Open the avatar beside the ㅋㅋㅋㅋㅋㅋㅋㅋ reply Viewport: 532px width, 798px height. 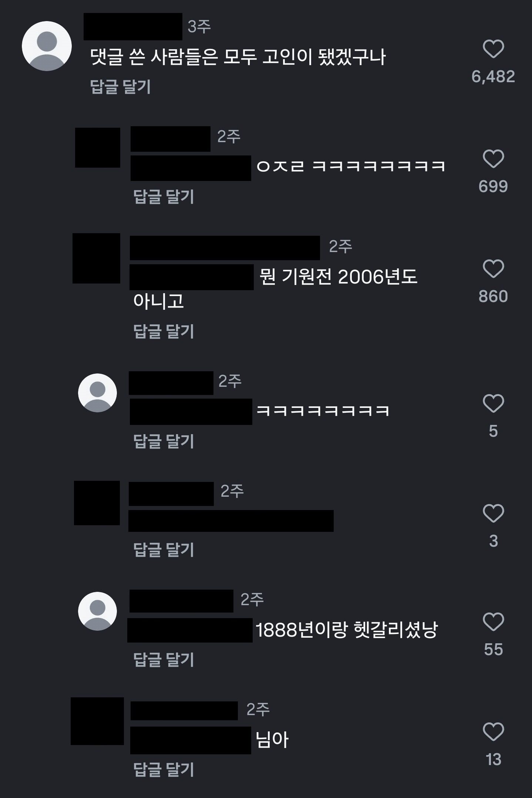click(x=97, y=393)
